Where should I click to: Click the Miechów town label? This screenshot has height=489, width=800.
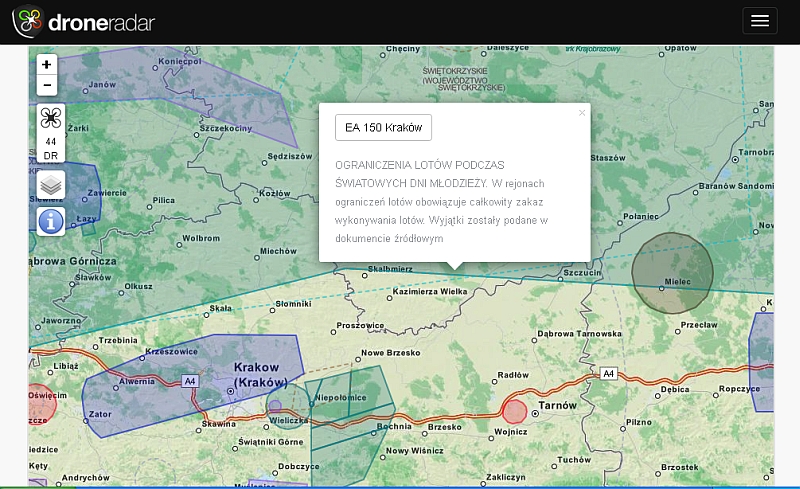coord(278,251)
